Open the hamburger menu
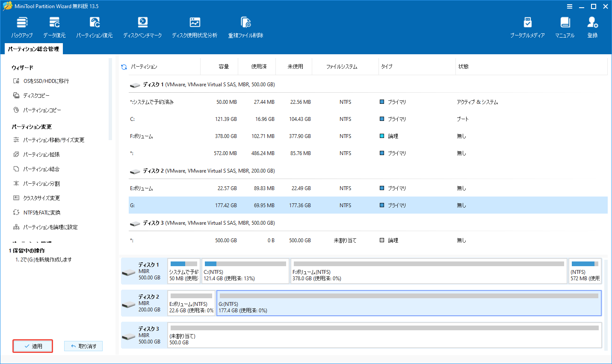This screenshot has height=364, width=612. (569, 6)
